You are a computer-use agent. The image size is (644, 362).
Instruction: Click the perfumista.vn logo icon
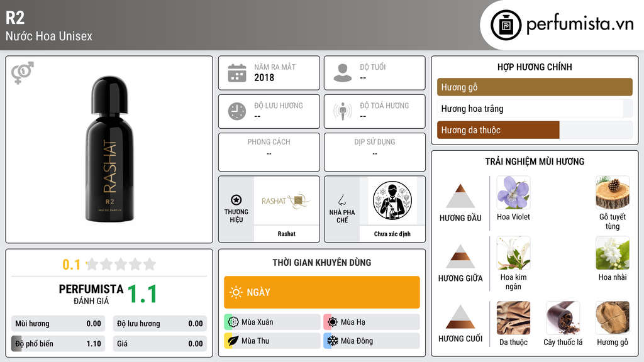pyautogui.click(x=506, y=25)
